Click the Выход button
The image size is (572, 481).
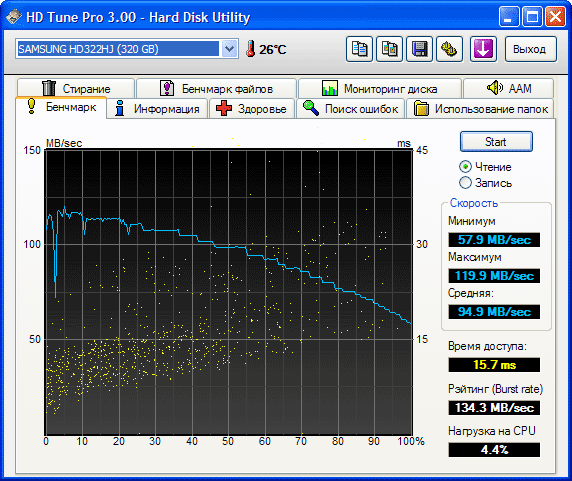coord(530,49)
